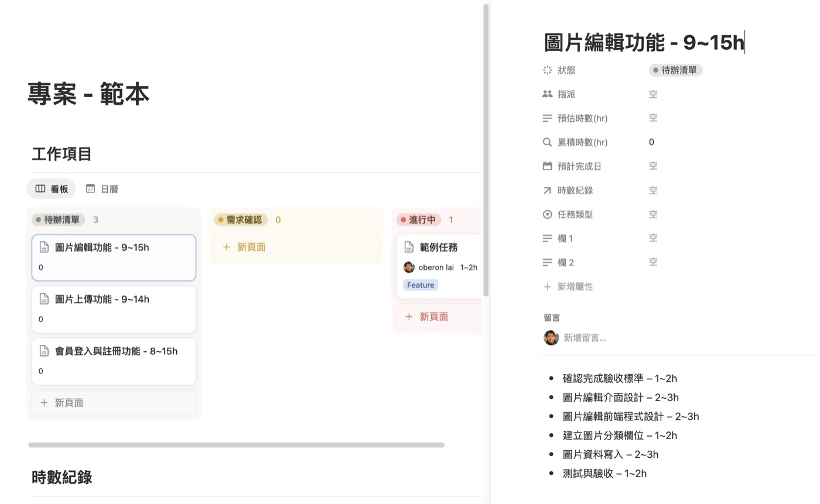Open the 圖片上傳功能 - 9~14h card

pyautogui.click(x=114, y=309)
